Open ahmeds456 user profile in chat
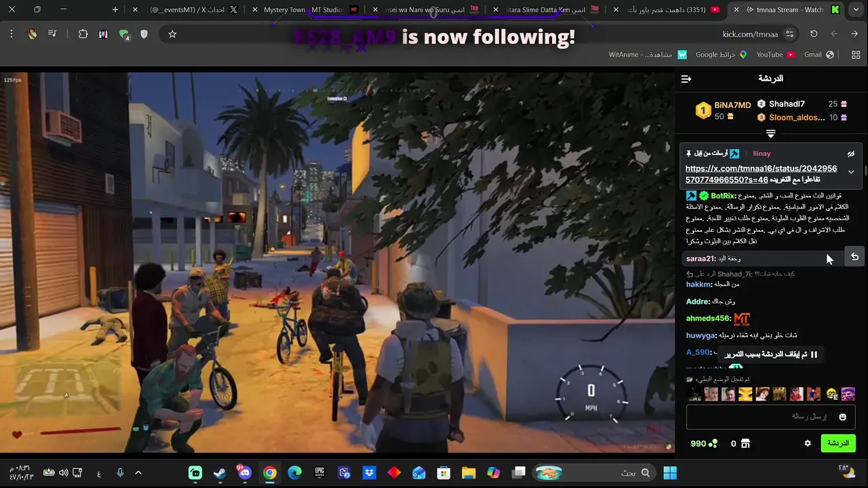Viewport: 868px width, 488px height. 708,319
